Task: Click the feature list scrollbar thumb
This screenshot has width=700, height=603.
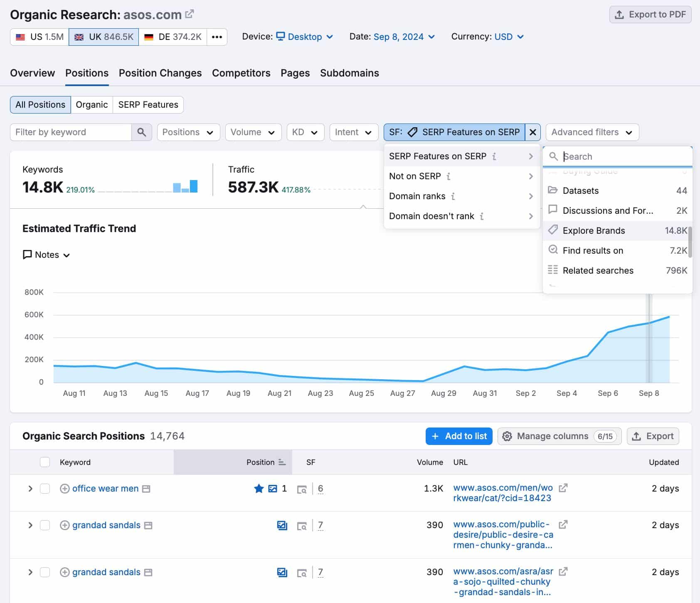Action: (690, 242)
